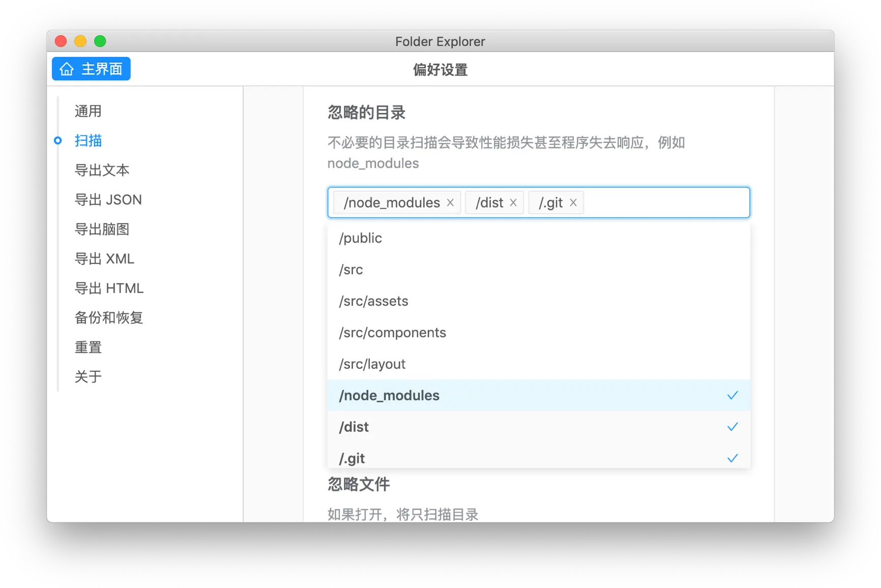
Task: Choose /src/components in the dropdown list
Action: coord(539,333)
